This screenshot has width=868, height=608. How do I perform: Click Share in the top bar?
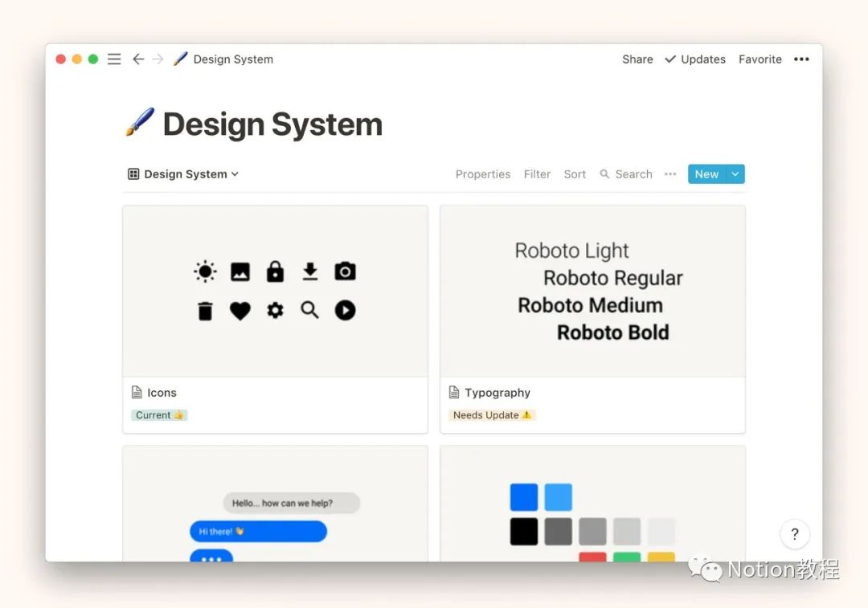pos(637,59)
